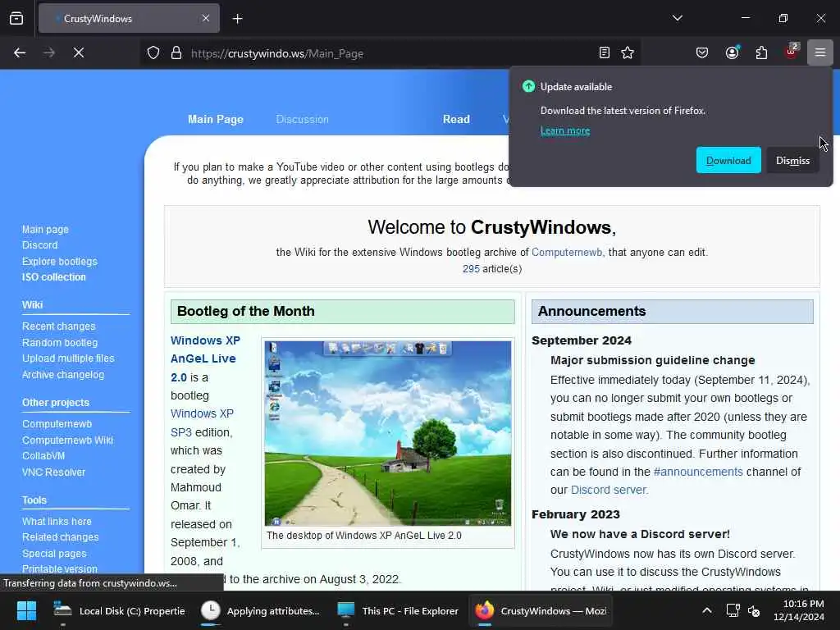Open ISO collection sidebar link
Viewport: 840px width, 630px height.
point(53,277)
